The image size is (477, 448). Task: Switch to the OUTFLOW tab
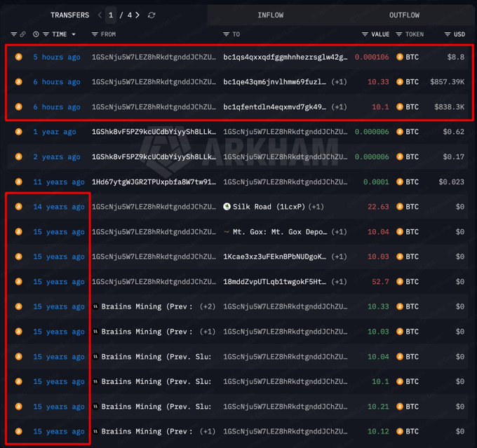coord(404,15)
